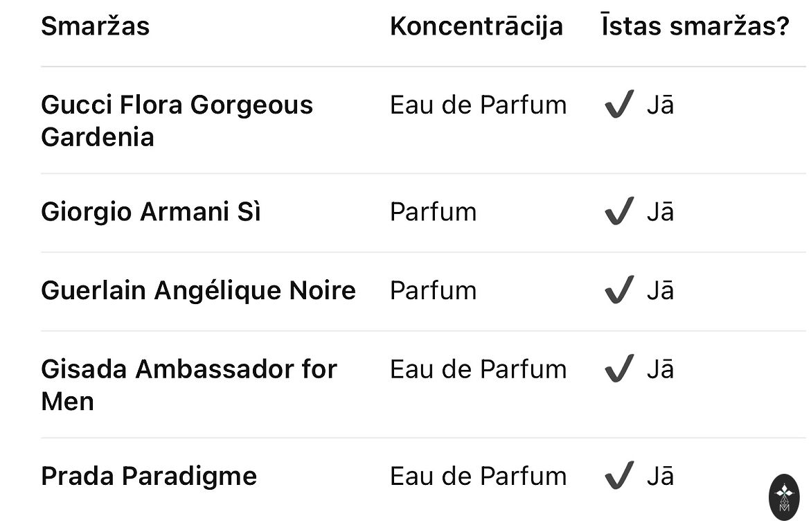This screenshot has height=532, width=811.
Task: Click Eau de Parfum in Gucci row
Action: (x=478, y=105)
